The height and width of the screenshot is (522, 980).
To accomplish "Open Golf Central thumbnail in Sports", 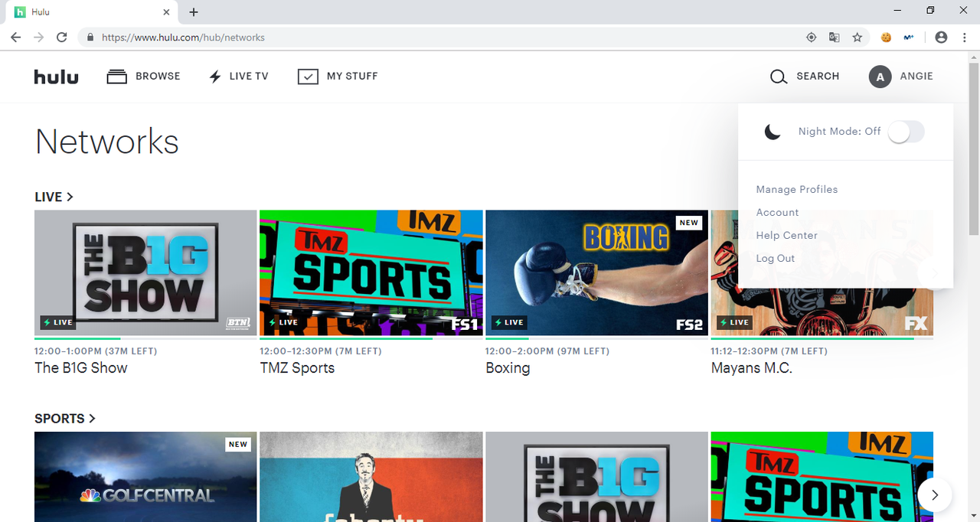I will (145, 477).
